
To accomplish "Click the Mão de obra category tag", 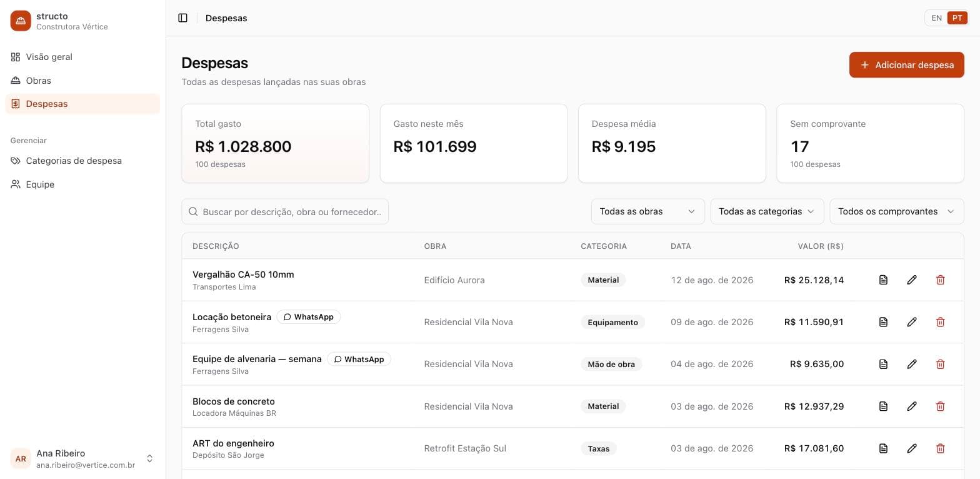I will click(611, 364).
